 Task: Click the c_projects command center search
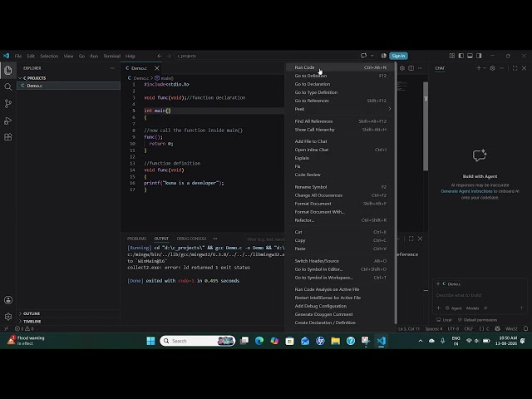point(266,56)
